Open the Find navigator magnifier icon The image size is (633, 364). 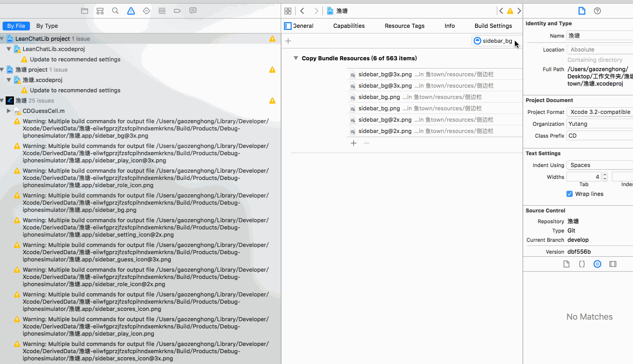pyautogui.click(x=116, y=11)
